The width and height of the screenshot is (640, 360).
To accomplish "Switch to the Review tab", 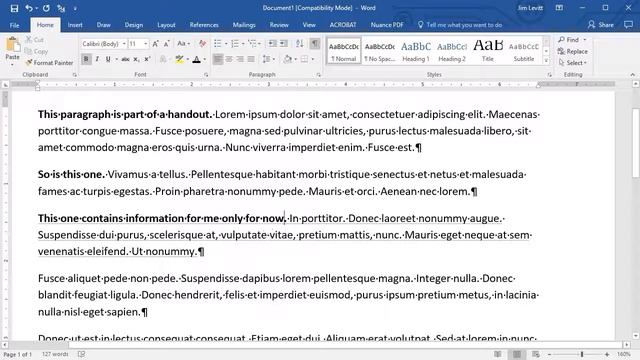I will coord(279,25).
